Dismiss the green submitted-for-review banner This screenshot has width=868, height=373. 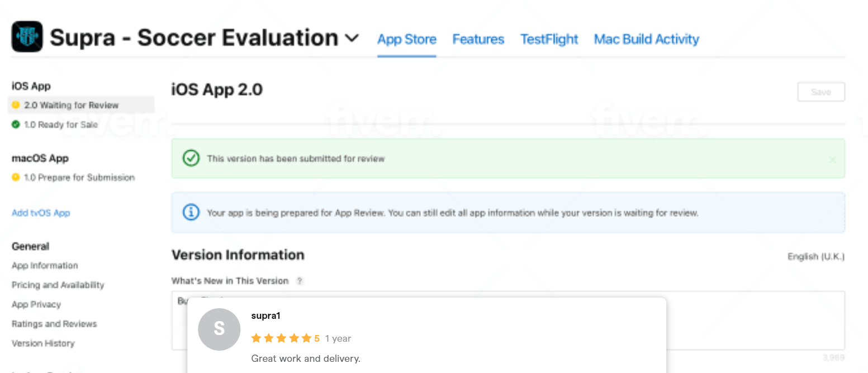tap(832, 160)
